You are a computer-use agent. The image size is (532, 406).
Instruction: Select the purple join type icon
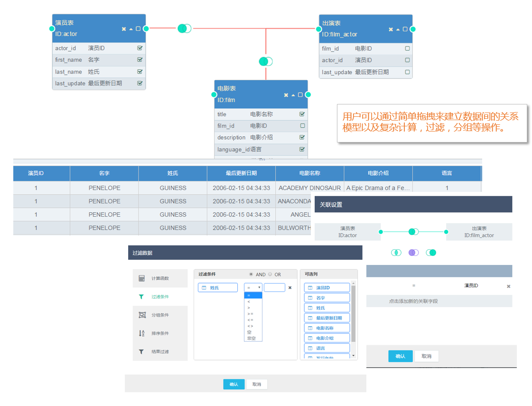coord(413,253)
